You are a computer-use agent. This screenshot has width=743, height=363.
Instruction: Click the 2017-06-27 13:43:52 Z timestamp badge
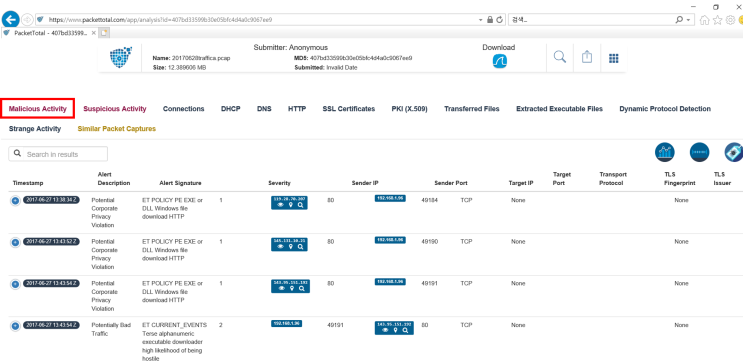click(x=52, y=242)
